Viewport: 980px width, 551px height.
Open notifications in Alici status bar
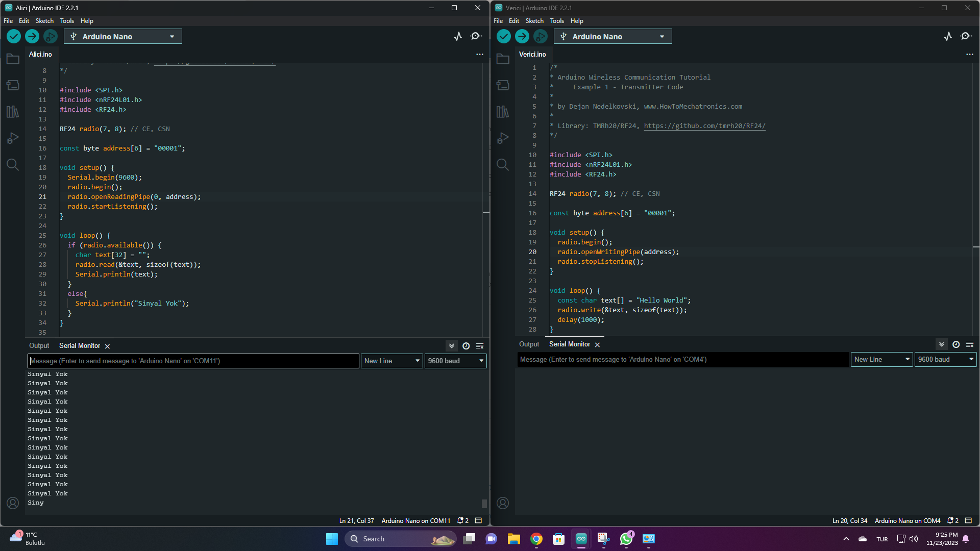point(463,521)
